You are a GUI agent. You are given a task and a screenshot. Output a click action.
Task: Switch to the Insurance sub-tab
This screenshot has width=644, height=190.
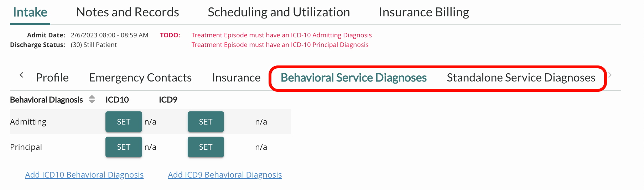pos(236,78)
